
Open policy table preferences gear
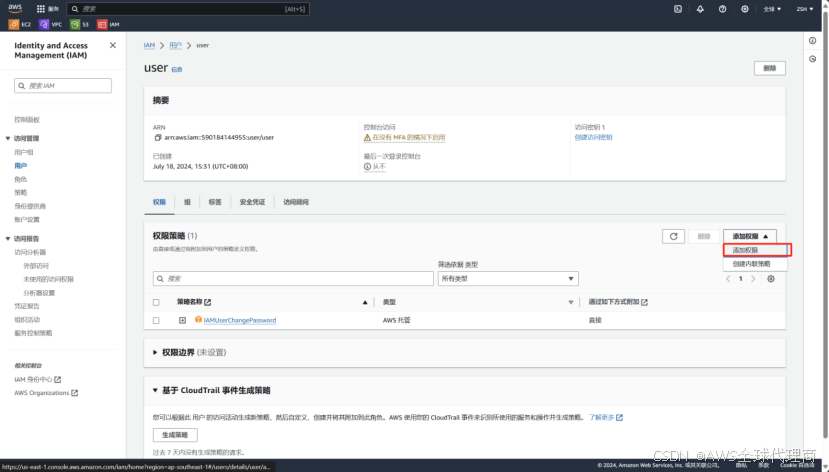click(771, 279)
